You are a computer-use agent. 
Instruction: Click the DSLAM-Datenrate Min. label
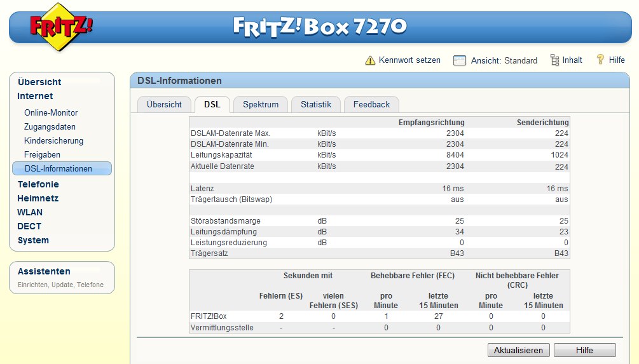pos(230,144)
